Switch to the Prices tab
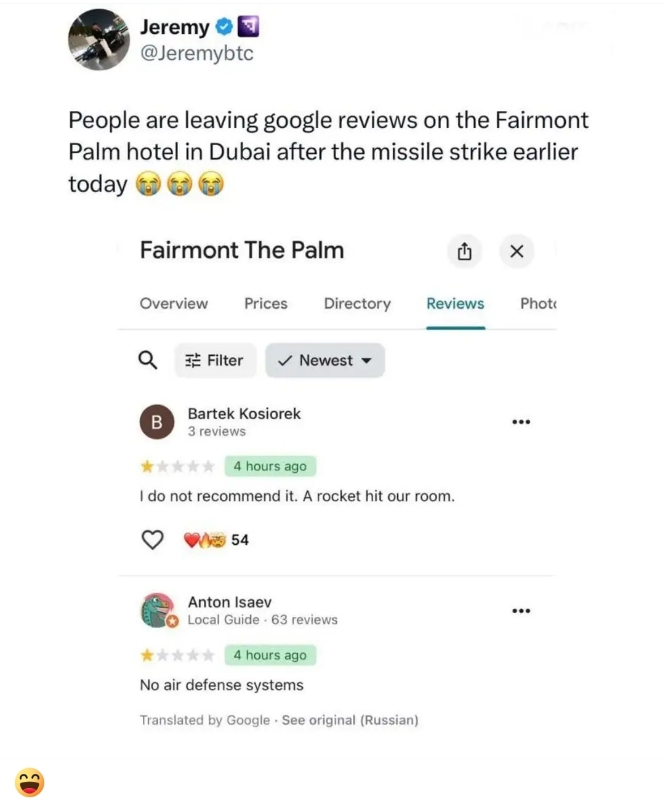 [x=265, y=303]
